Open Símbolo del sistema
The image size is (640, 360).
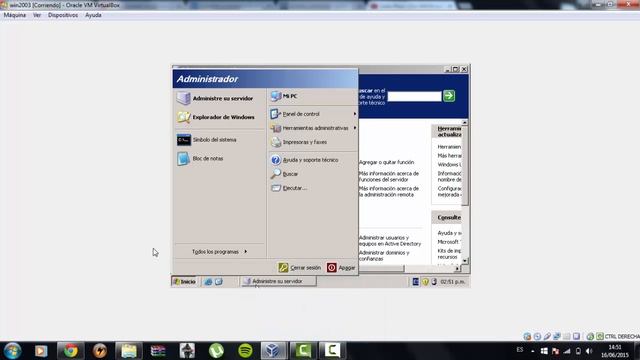pos(207,140)
